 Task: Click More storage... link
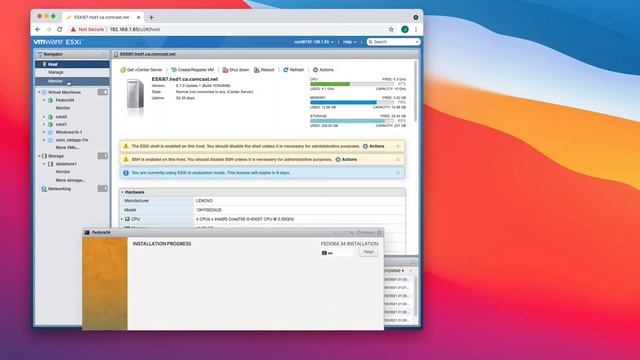(x=71, y=180)
